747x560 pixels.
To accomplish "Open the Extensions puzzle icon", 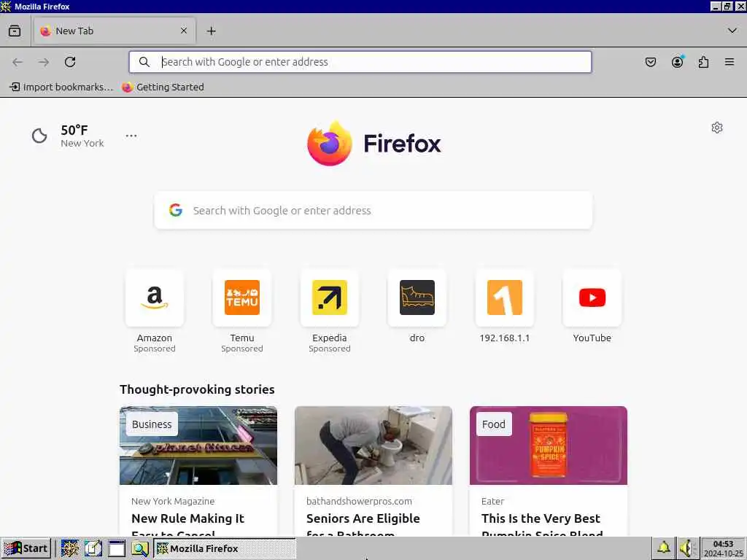I will click(x=703, y=62).
